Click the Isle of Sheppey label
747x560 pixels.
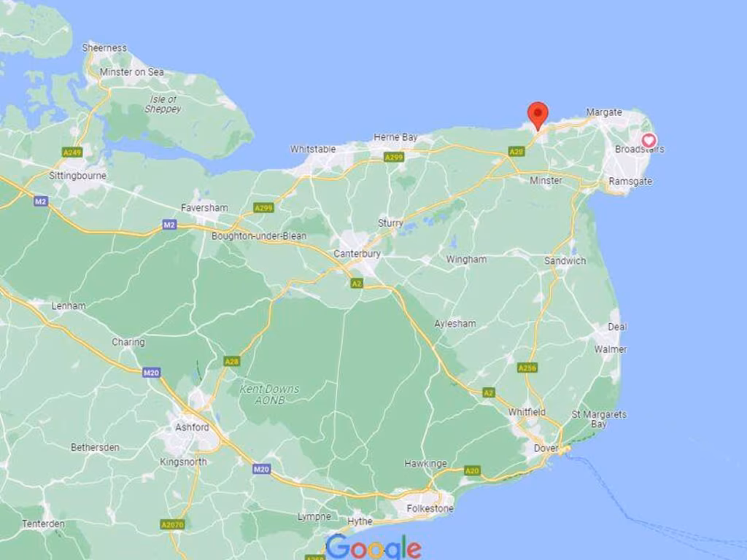pos(163,104)
